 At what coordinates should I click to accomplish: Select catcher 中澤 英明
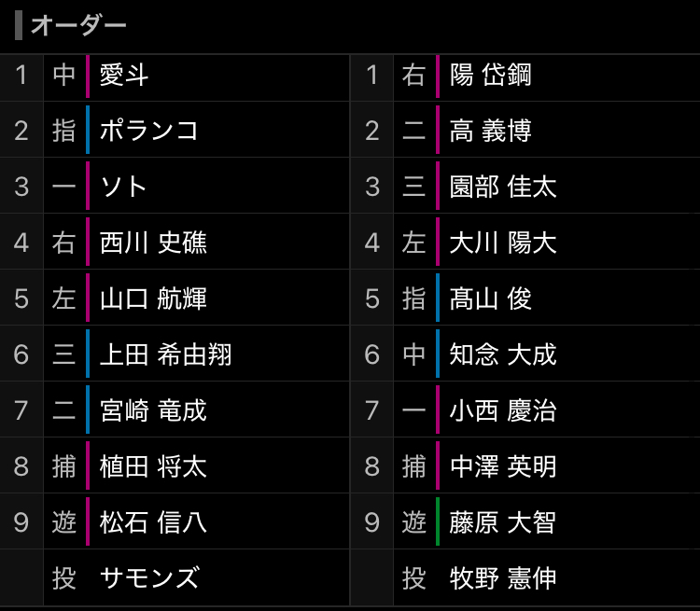[x=503, y=466]
